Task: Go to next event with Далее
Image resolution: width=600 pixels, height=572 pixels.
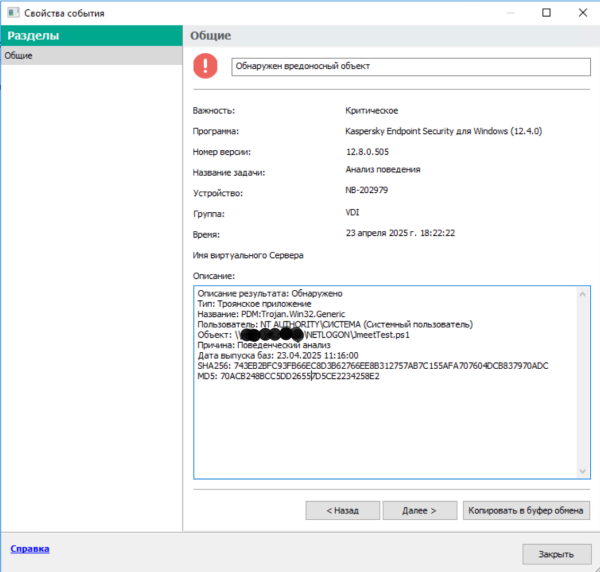Action: [x=420, y=510]
